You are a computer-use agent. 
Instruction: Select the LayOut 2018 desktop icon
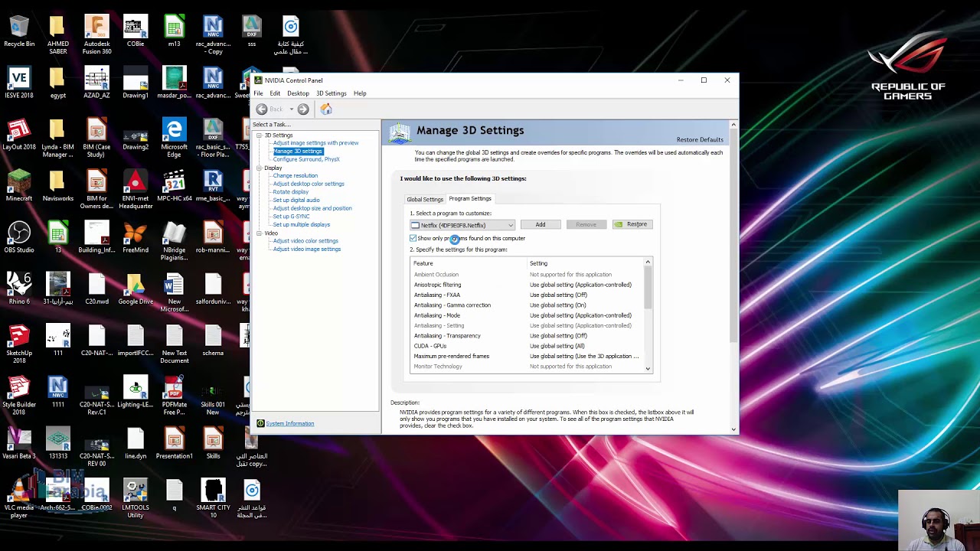(19, 135)
